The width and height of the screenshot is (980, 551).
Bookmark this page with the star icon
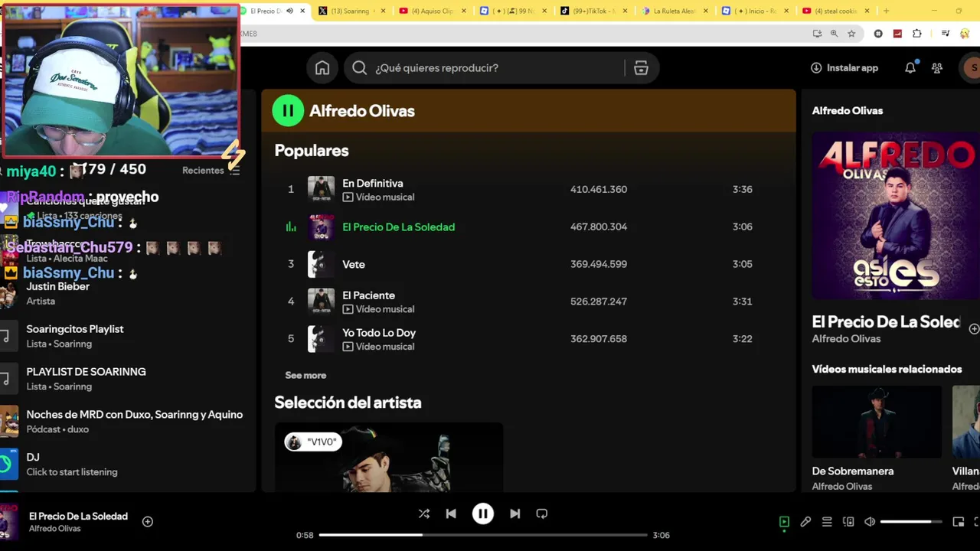[x=851, y=34]
